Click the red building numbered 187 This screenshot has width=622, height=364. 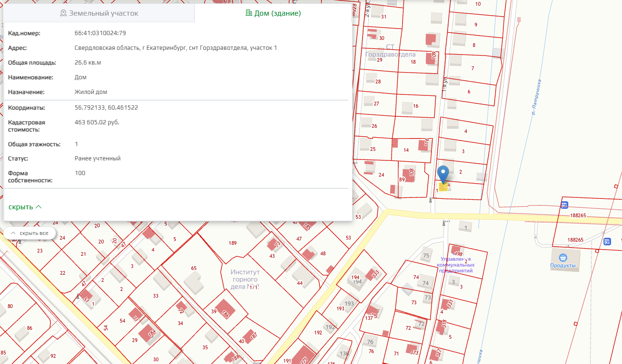click(250, 337)
